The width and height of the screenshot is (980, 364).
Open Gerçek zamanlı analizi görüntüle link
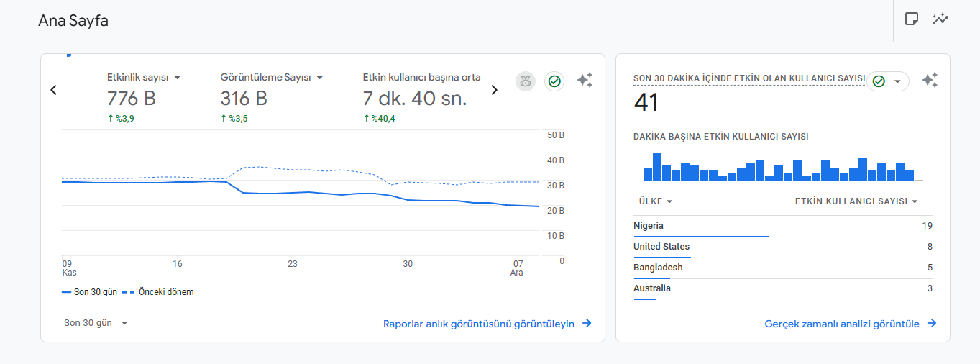[851, 324]
